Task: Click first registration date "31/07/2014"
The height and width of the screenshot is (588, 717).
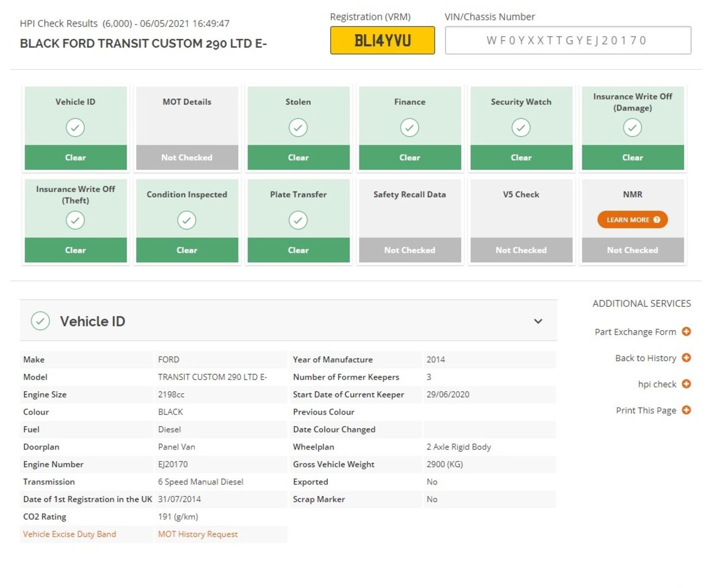Action: point(179,499)
